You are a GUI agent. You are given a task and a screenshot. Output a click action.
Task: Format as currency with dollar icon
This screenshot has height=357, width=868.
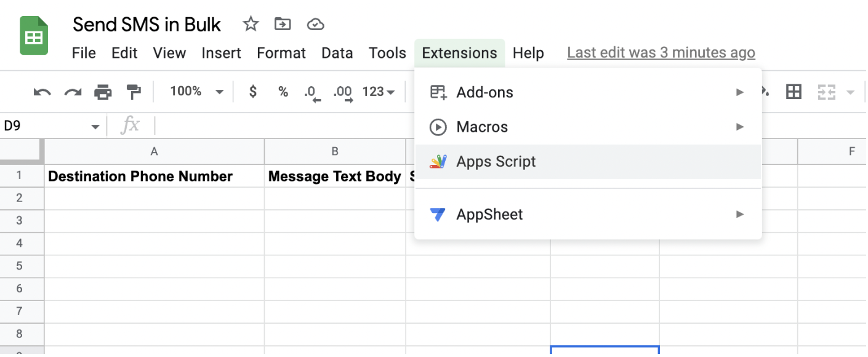click(252, 92)
